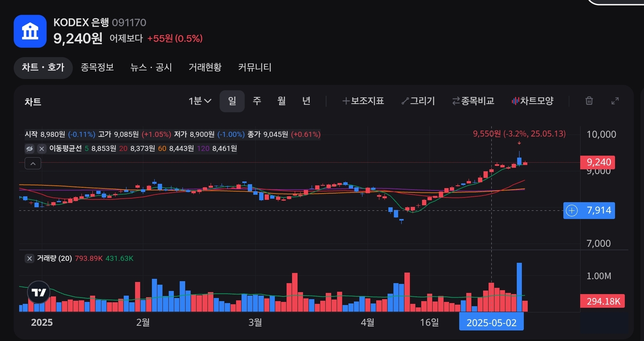
Task: Switch to the 주 weekly chart interval
Action: pos(257,101)
